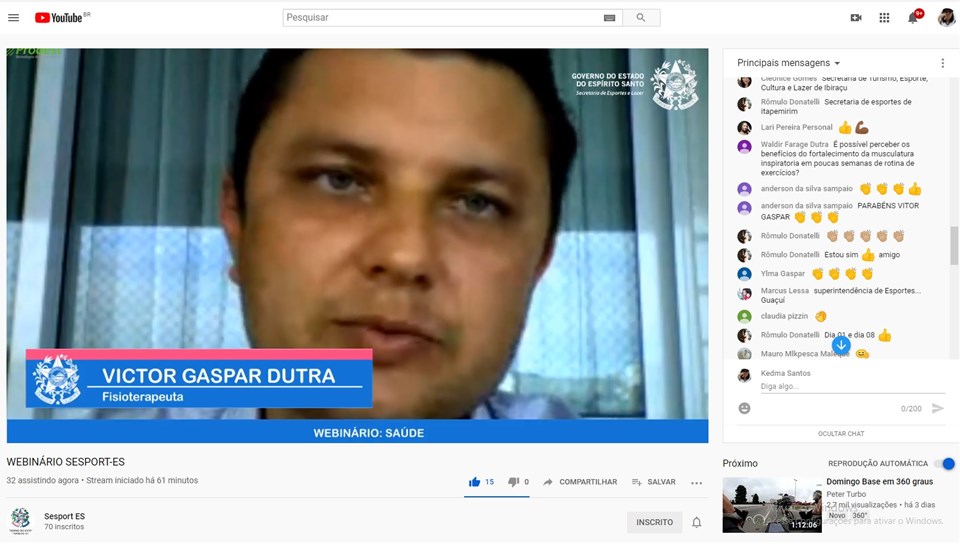Click Compartilhar to share the video
Viewport: 960px width, 544px height.
pyautogui.click(x=580, y=482)
